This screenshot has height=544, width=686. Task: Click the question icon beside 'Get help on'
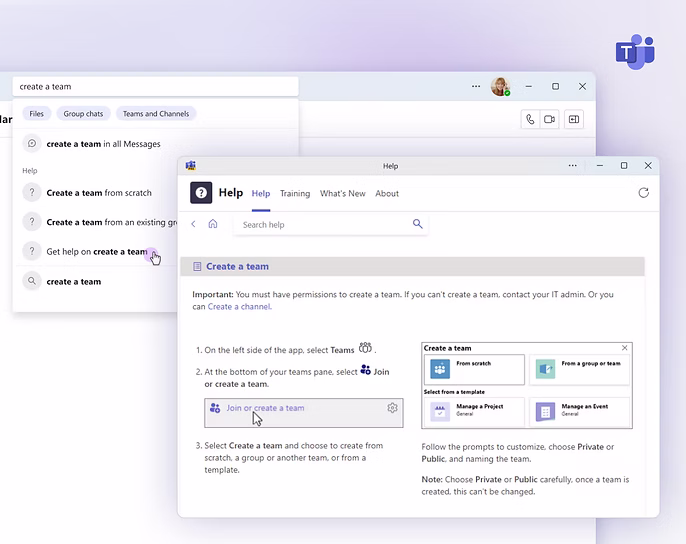coord(32,251)
